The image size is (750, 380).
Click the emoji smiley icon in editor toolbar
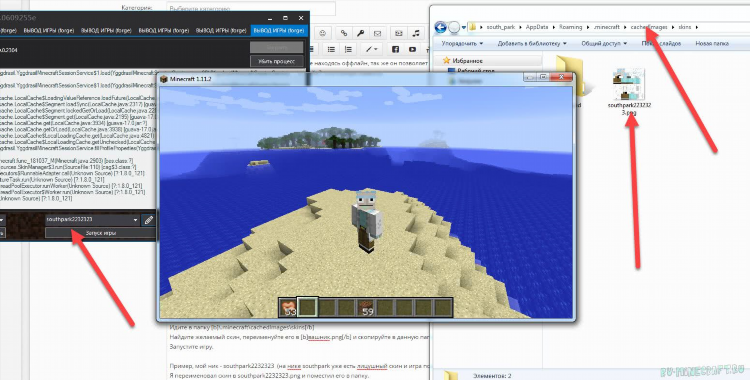[x=323, y=33]
